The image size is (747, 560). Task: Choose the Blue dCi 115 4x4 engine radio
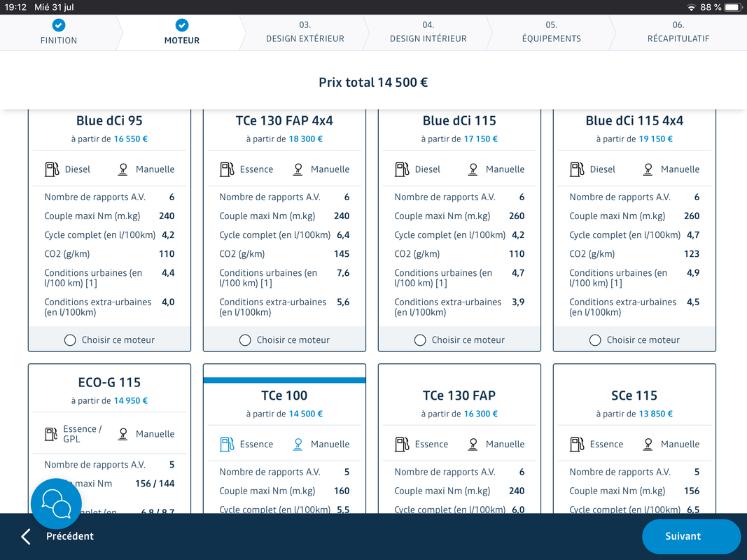click(x=595, y=340)
